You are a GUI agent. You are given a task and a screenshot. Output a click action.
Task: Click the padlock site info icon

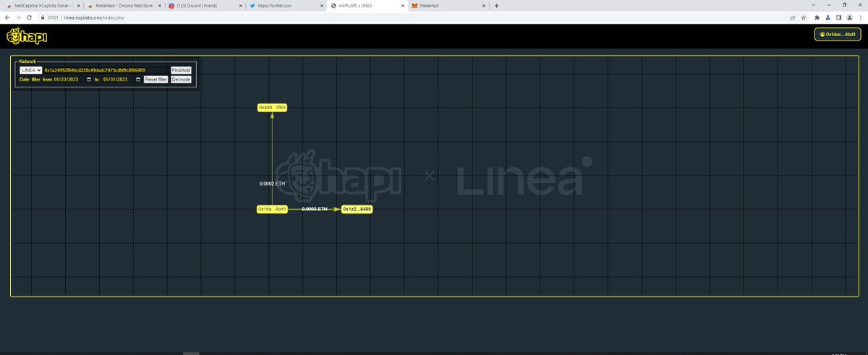click(42, 17)
